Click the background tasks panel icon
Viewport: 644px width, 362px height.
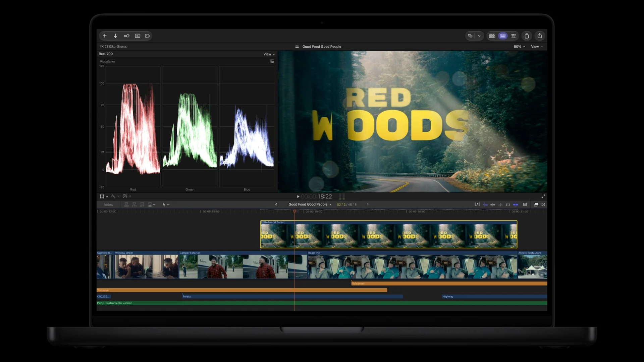(x=138, y=36)
